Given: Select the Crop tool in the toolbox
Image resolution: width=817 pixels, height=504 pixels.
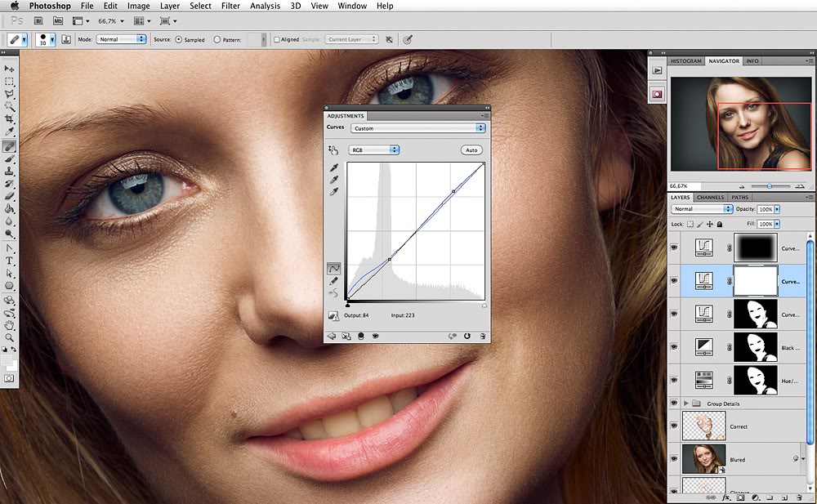Looking at the screenshot, I should (10, 119).
